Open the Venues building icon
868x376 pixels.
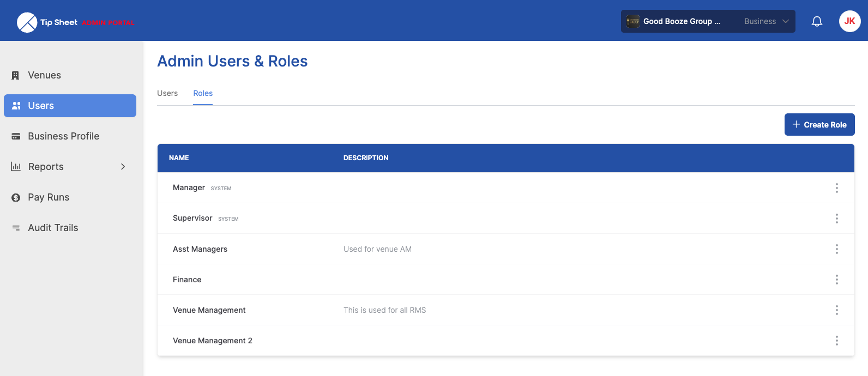coord(16,75)
